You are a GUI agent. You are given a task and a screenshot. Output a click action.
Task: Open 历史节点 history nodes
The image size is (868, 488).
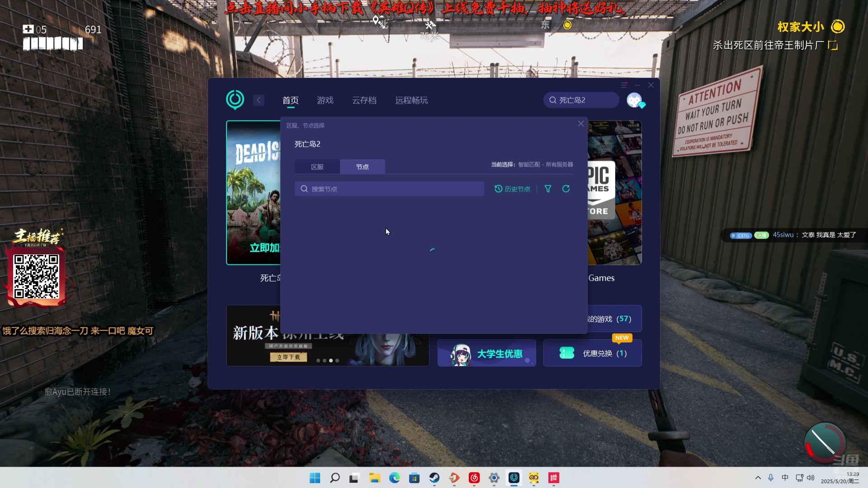(512, 189)
